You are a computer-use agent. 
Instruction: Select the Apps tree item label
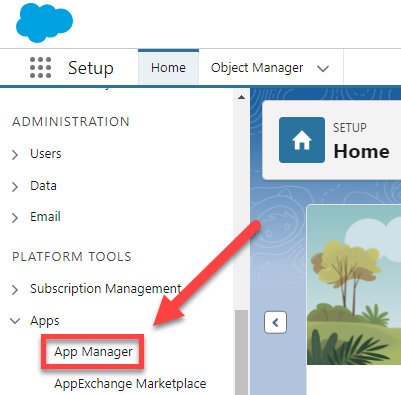click(x=45, y=321)
